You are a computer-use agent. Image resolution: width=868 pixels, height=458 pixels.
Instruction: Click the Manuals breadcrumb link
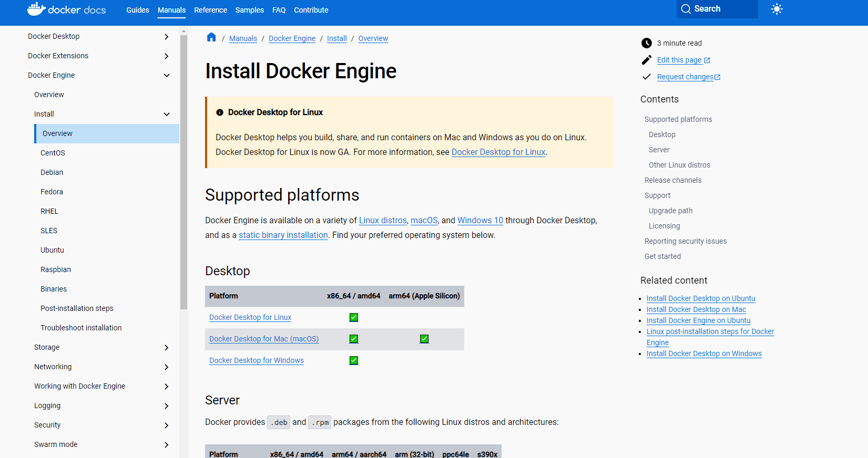point(243,38)
